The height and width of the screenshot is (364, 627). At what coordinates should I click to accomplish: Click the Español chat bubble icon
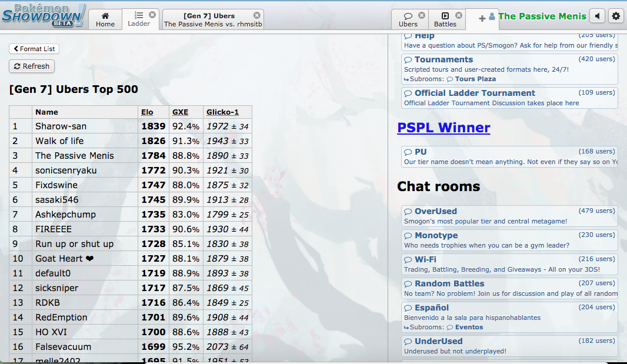408,308
